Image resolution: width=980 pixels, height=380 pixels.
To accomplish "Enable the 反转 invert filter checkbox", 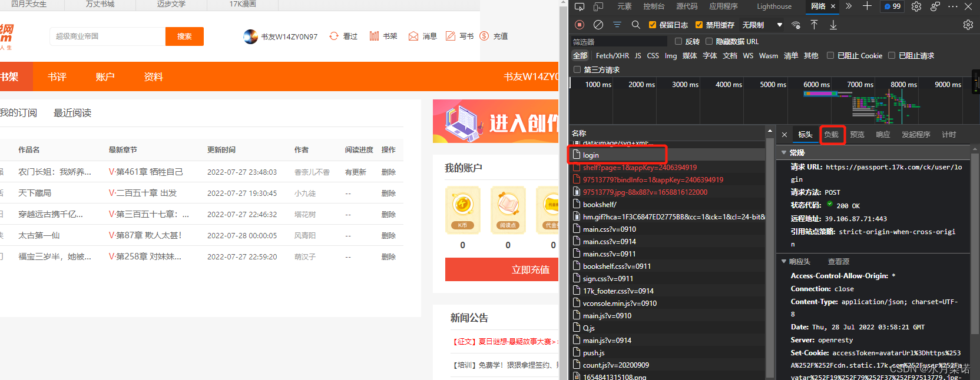I will [678, 41].
